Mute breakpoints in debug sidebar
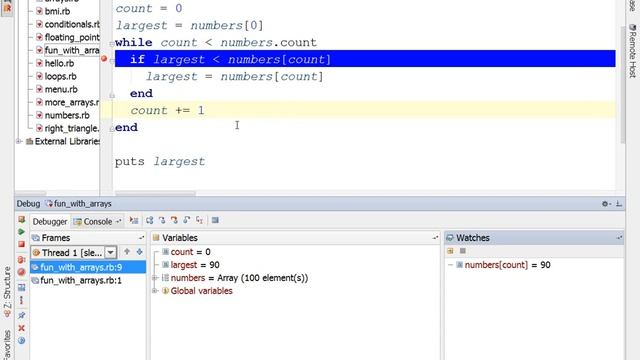 pyautogui.click(x=22, y=272)
